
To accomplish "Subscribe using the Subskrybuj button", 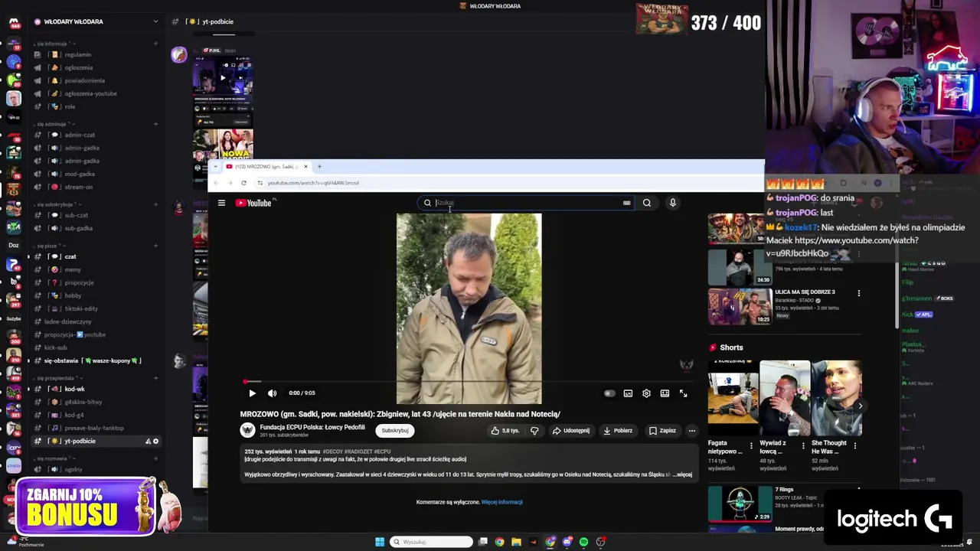I will pyautogui.click(x=395, y=431).
